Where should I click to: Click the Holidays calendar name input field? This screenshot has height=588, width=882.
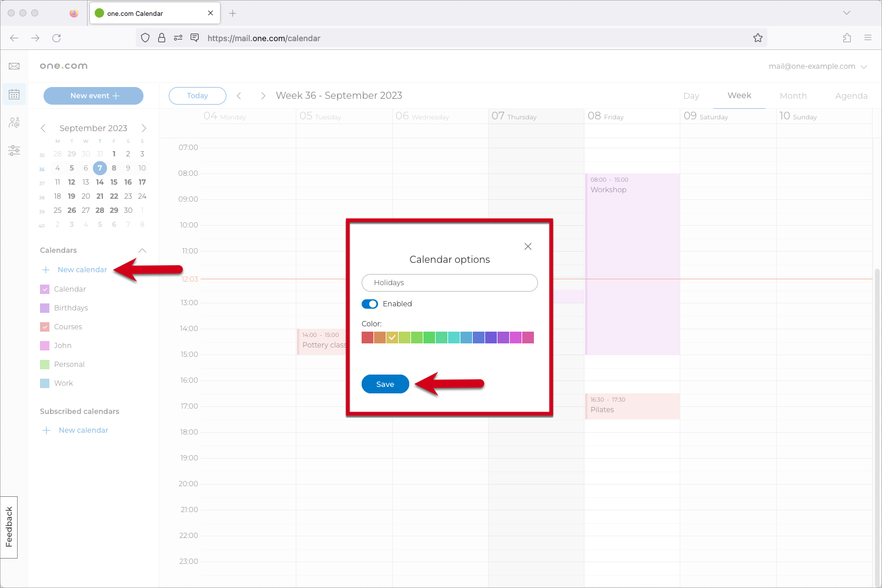pyautogui.click(x=449, y=283)
